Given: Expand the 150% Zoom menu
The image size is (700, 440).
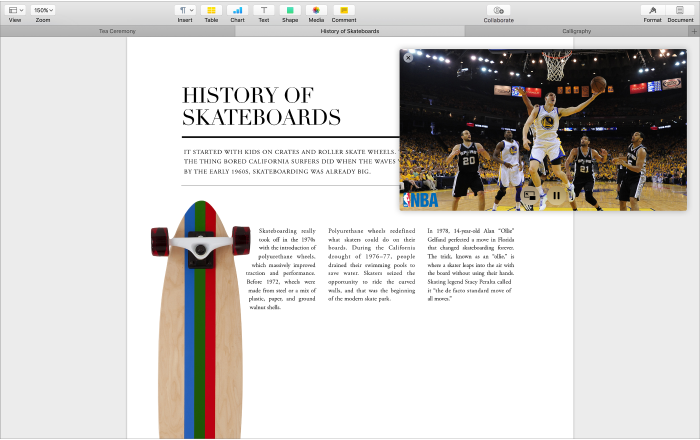Looking at the screenshot, I should coord(43,10).
